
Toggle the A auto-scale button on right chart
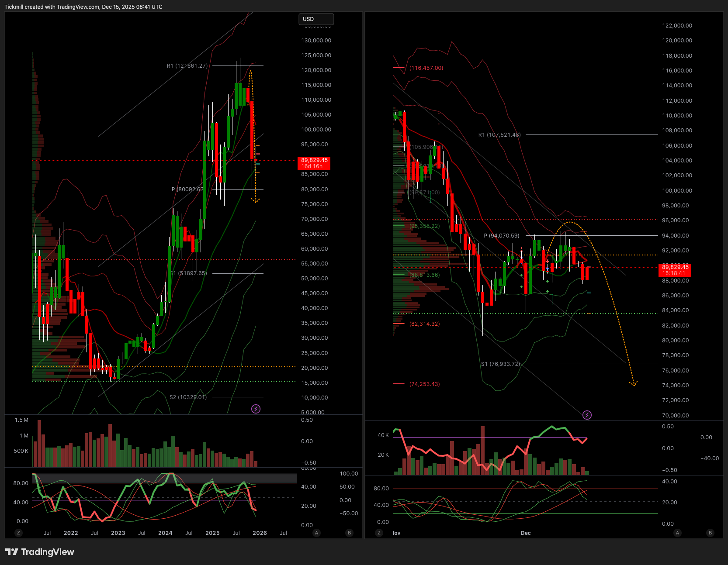677,533
